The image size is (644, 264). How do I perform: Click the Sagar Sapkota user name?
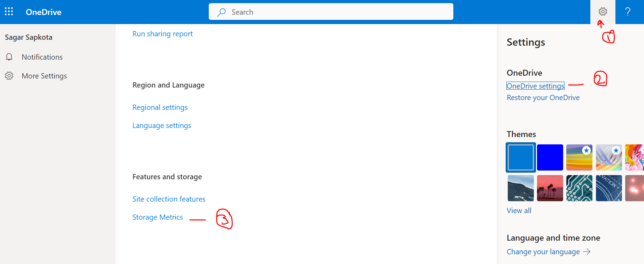[29, 37]
